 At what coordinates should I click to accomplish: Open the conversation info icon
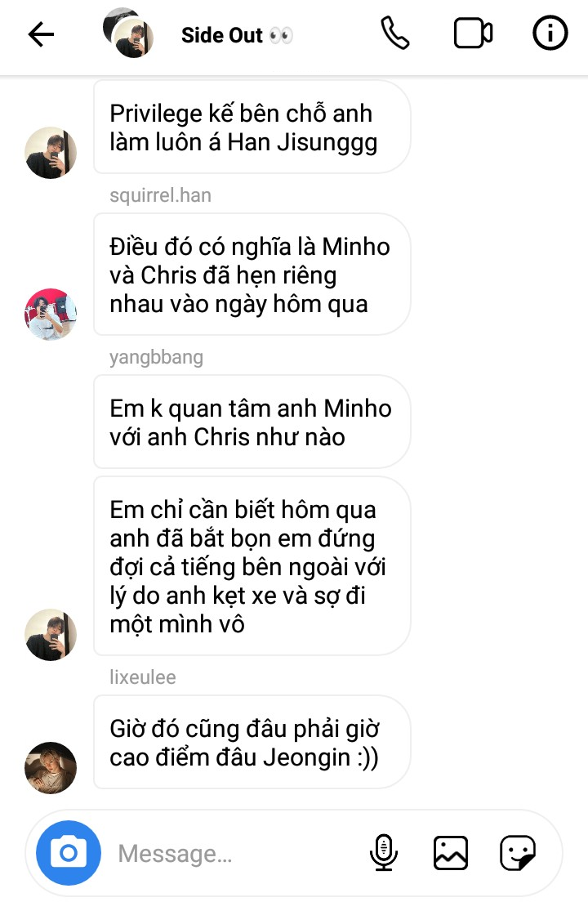(x=550, y=33)
